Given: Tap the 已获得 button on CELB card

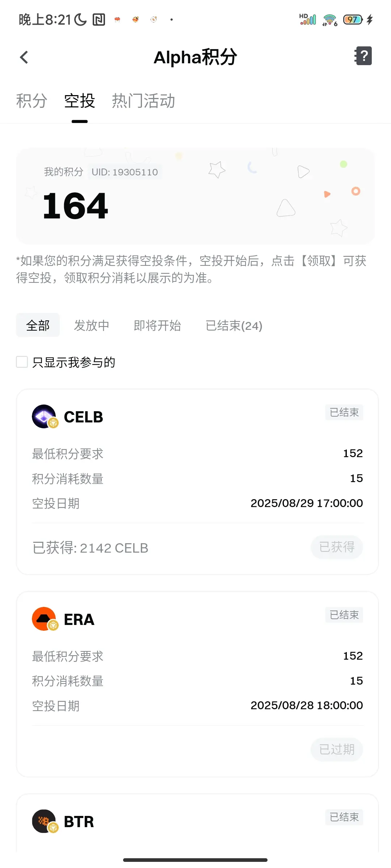Looking at the screenshot, I should point(337,547).
